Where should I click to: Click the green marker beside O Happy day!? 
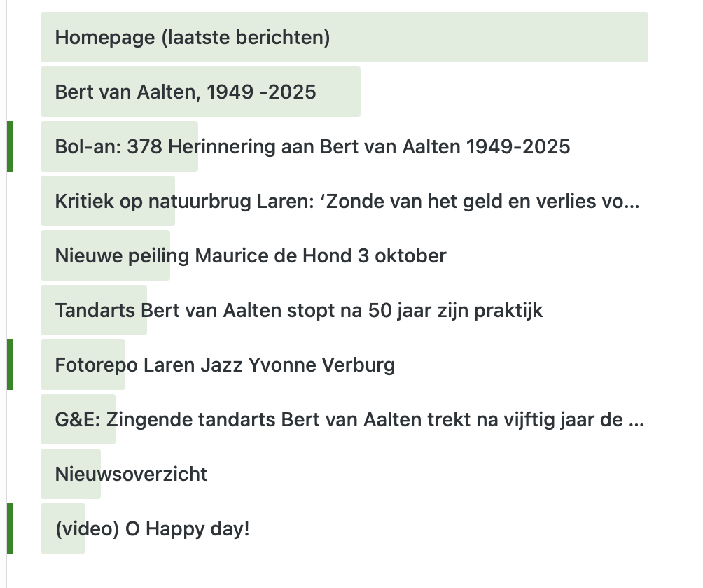tap(10, 528)
